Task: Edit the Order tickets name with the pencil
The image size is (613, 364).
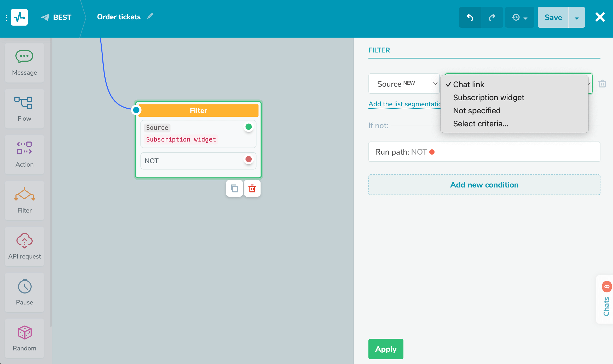Action: click(150, 16)
